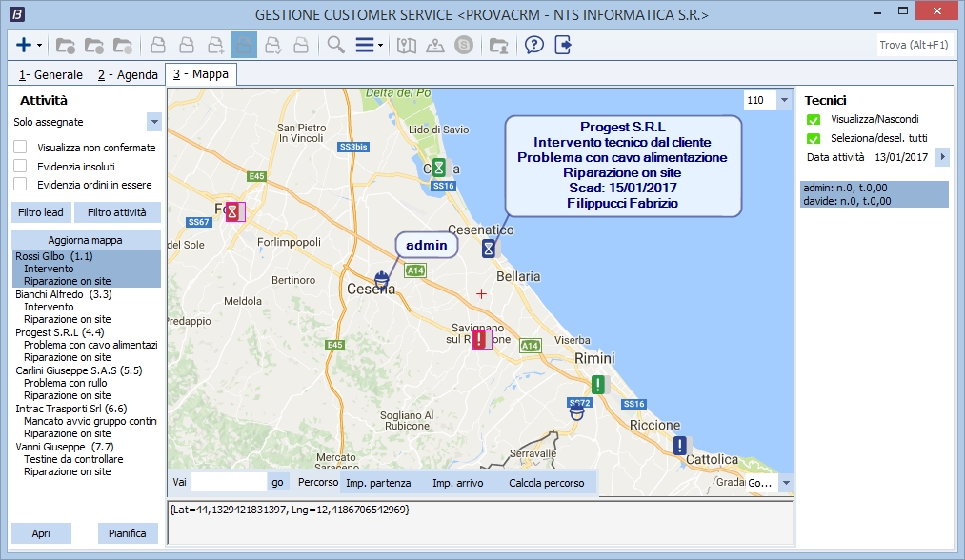Screen dimensions: 965x560
Task: Click the pink hourglass marker near Forlimpopoli
Action: [232, 211]
